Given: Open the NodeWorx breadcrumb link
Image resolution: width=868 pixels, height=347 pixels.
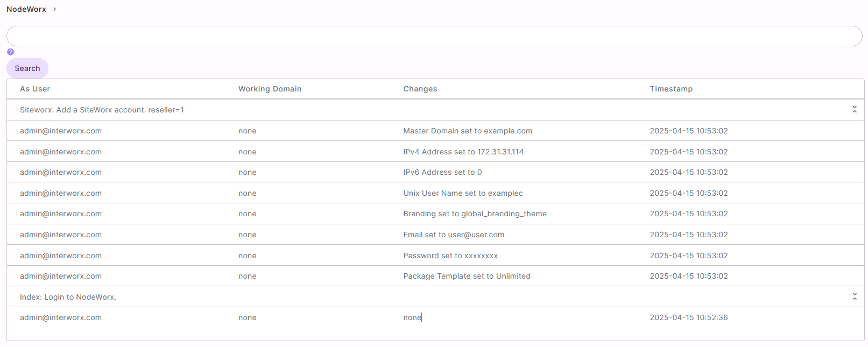Looking at the screenshot, I should pos(26,9).
